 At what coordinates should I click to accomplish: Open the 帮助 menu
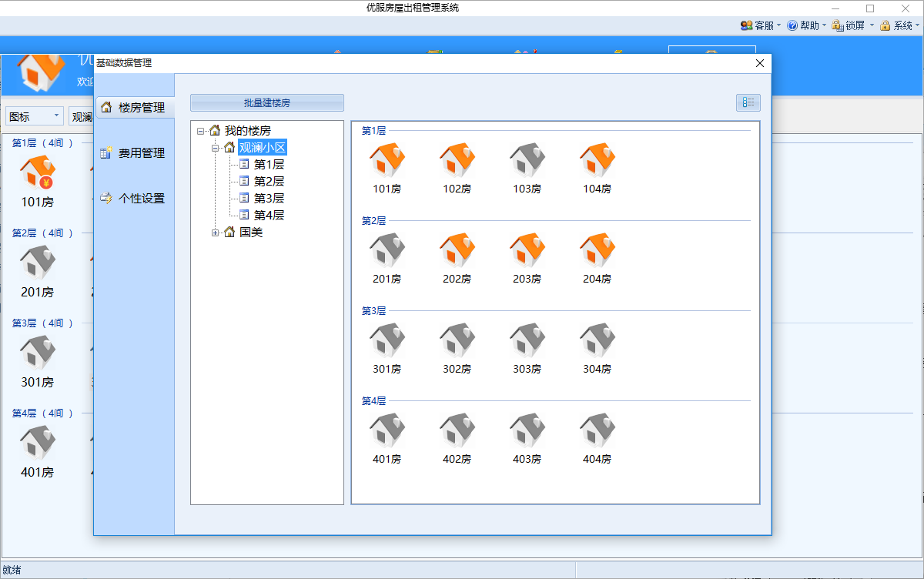(x=806, y=25)
